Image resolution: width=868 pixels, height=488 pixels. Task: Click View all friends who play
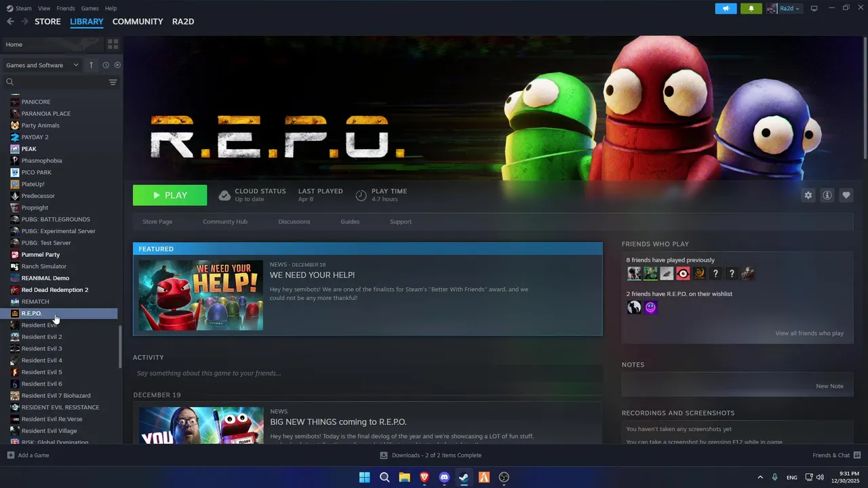point(810,333)
